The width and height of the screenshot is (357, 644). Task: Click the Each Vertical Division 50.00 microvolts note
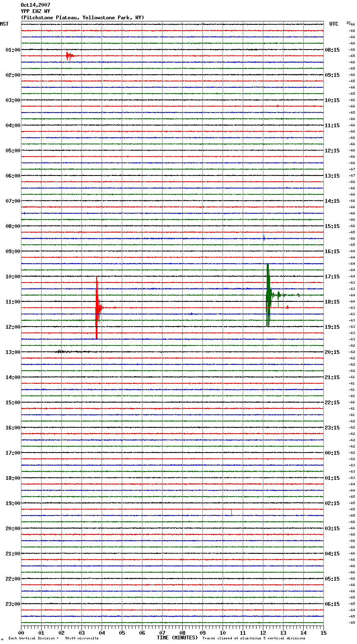[53, 639]
